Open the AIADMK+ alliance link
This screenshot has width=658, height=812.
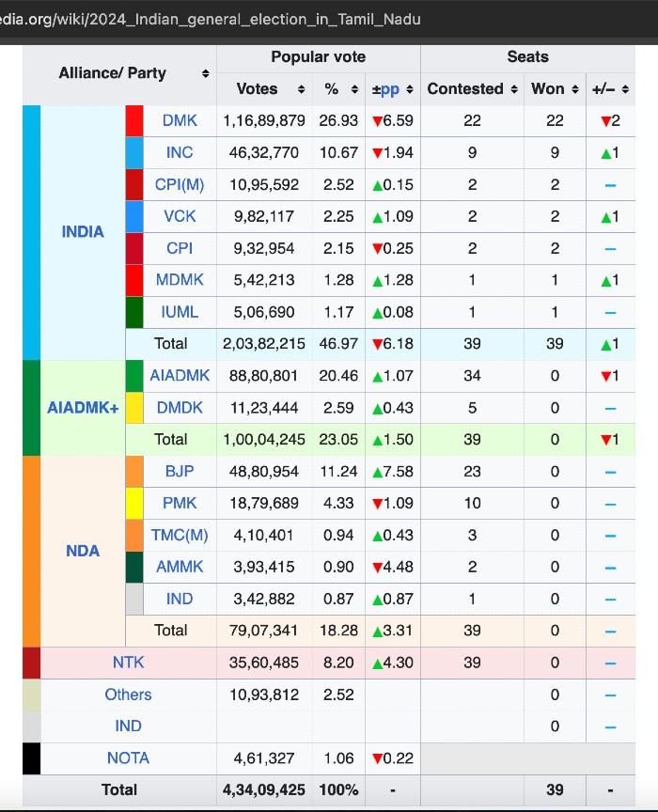pos(83,408)
